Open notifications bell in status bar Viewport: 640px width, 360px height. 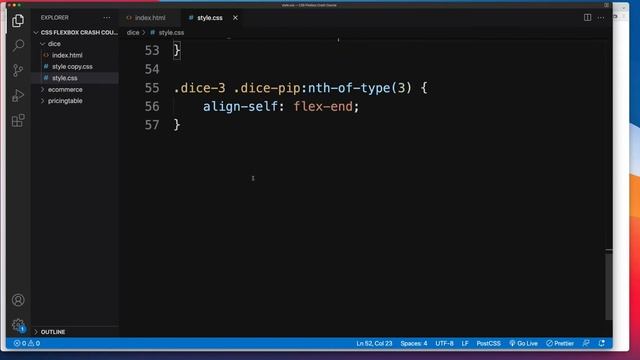[x=602, y=343]
